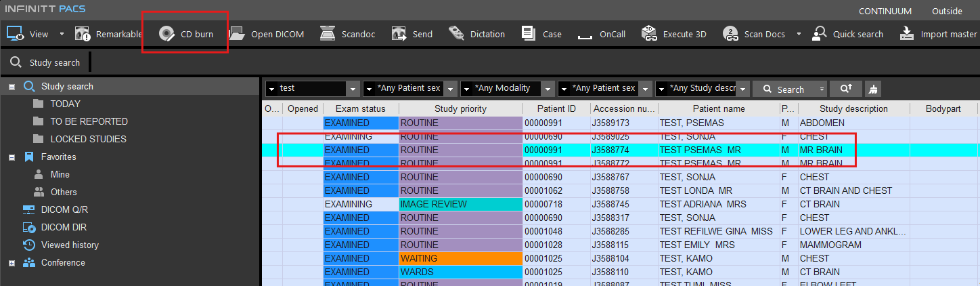Collapse the Study search tree node
Screen dimensions: 980x286
[x=12, y=87]
